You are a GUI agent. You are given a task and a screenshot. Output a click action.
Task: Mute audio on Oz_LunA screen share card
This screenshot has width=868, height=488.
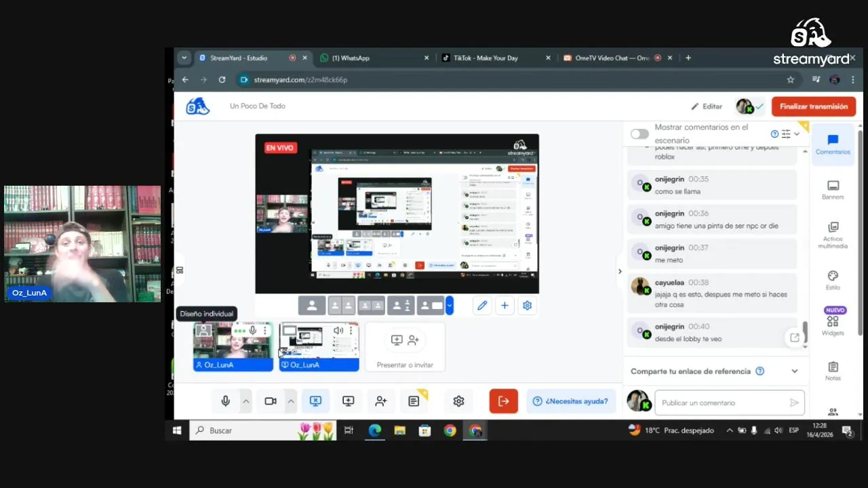pos(338,331)
